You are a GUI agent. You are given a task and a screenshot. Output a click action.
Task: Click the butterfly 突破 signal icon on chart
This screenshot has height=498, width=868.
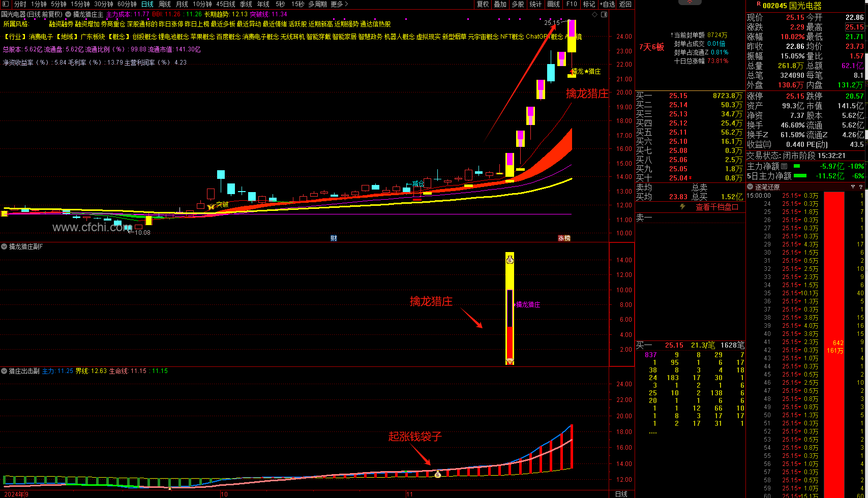pyautogui.click(x=211, y=206)
